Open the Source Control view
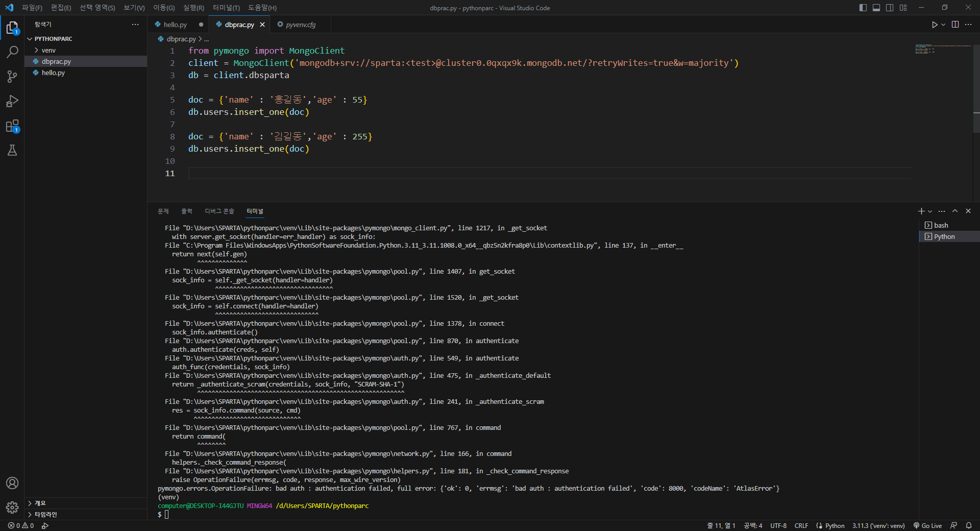Viewport: 980px width, 531px height. [x=12, y=77]
